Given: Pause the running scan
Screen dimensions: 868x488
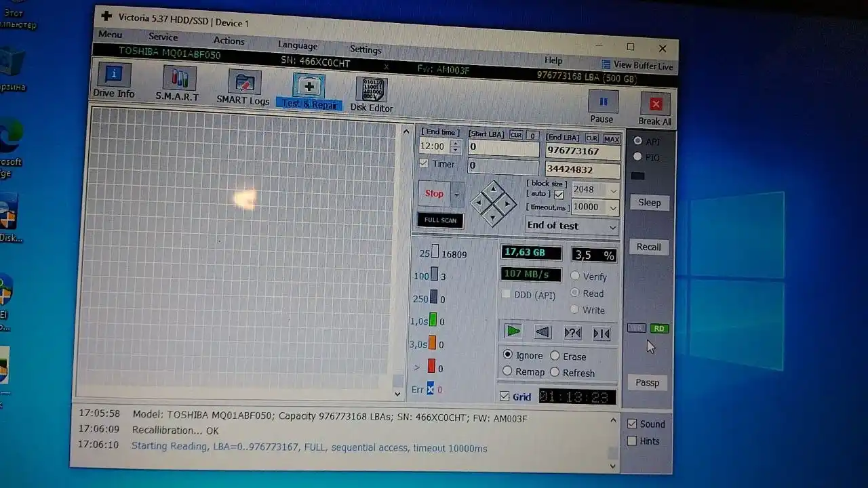Looking at the screenshot, I should pos(602,108).
